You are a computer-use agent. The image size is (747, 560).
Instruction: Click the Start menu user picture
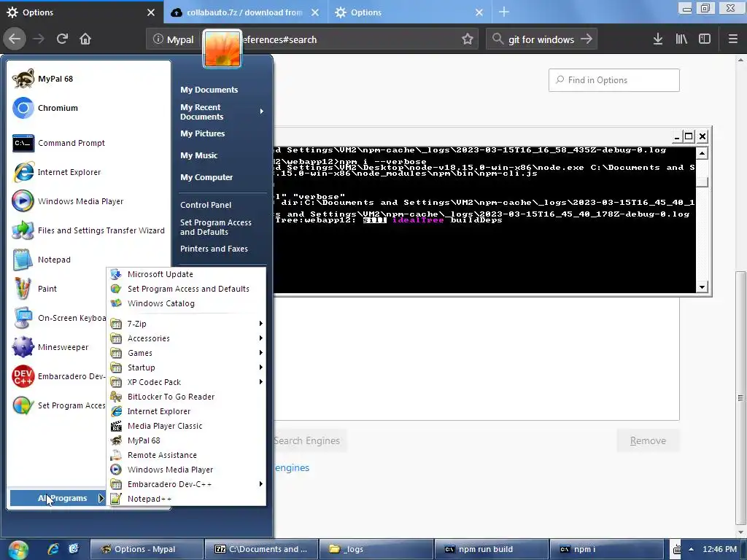[222, 49]
